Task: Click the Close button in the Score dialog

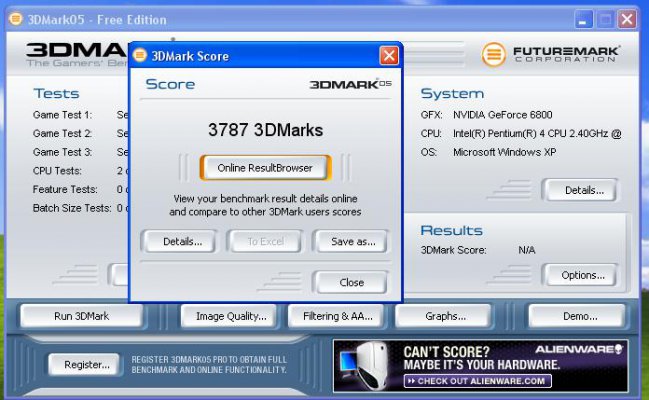Action: pyautogui.click(x=351, y=282)
